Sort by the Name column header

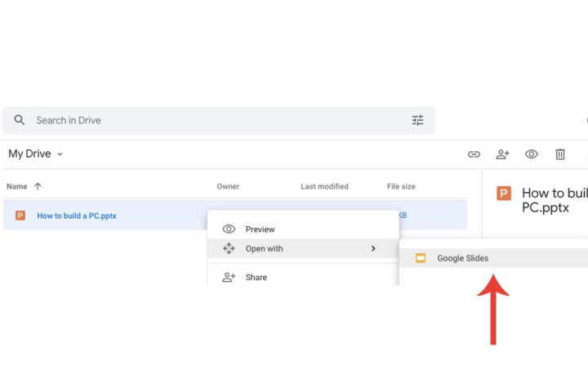pos(16,186)
